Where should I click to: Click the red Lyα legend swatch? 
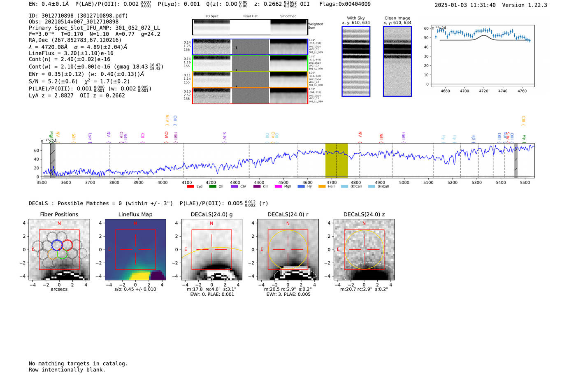pyautogui.click(x=190, y=186)
